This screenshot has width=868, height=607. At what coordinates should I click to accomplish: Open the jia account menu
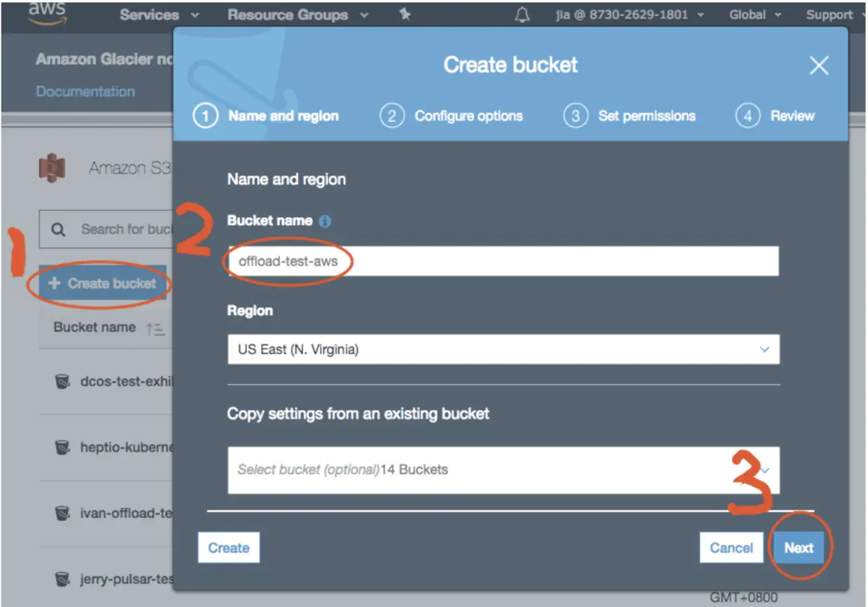629,15
